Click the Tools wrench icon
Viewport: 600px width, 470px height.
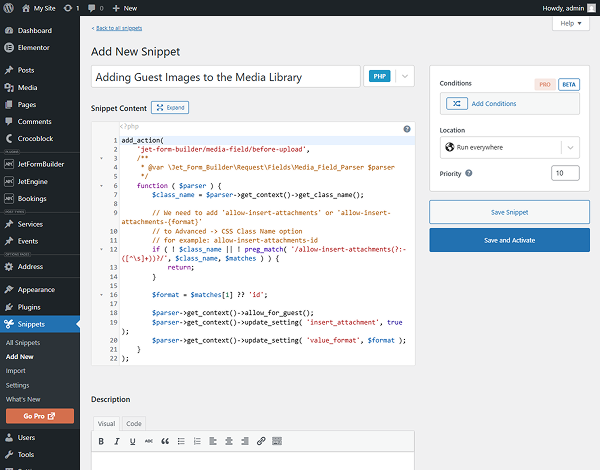(x=9, y=455)
